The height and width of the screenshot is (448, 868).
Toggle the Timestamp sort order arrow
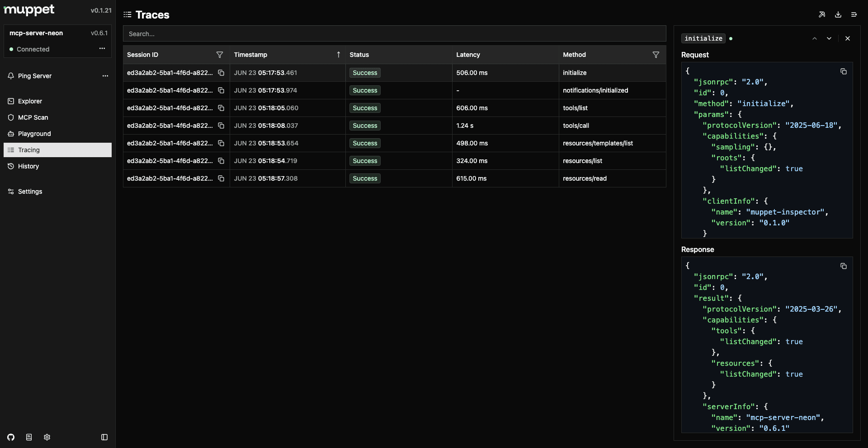pos(338,54)
